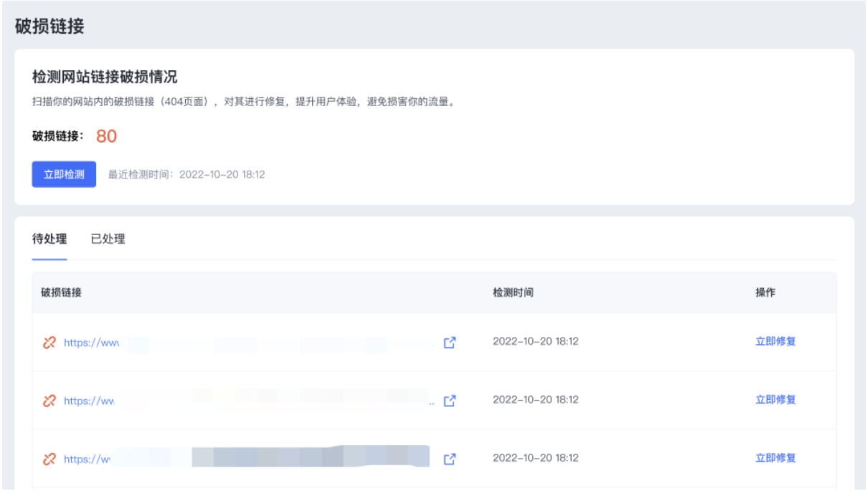Open the first broken URL link
The height and width of the screenshot is (496, 868).
(91, 343)
